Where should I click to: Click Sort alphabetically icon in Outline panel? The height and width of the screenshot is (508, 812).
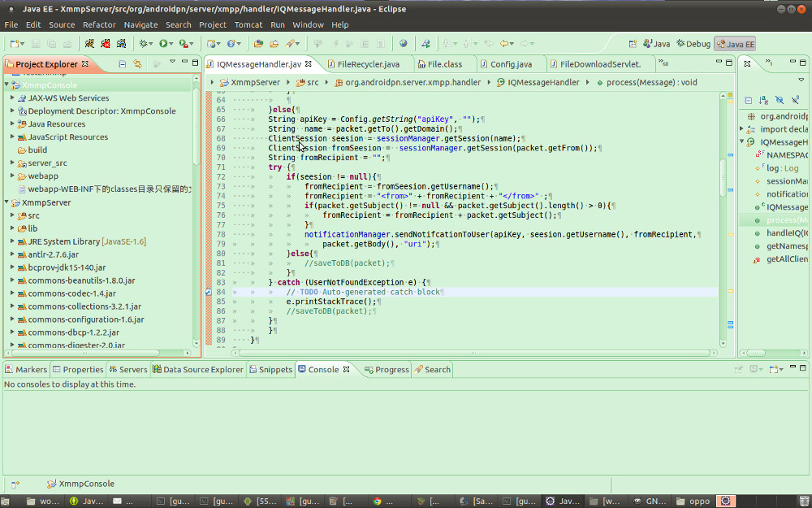coord(763,100)
